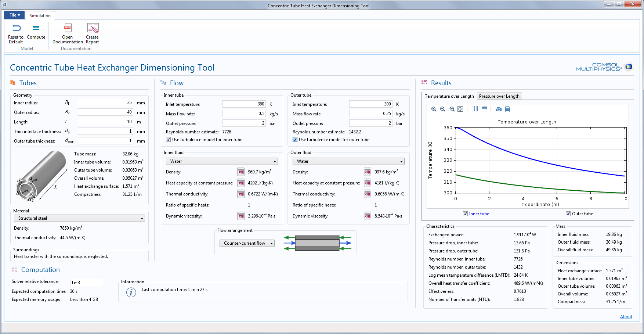Click the flow arrangement diagram

point(318,243)
